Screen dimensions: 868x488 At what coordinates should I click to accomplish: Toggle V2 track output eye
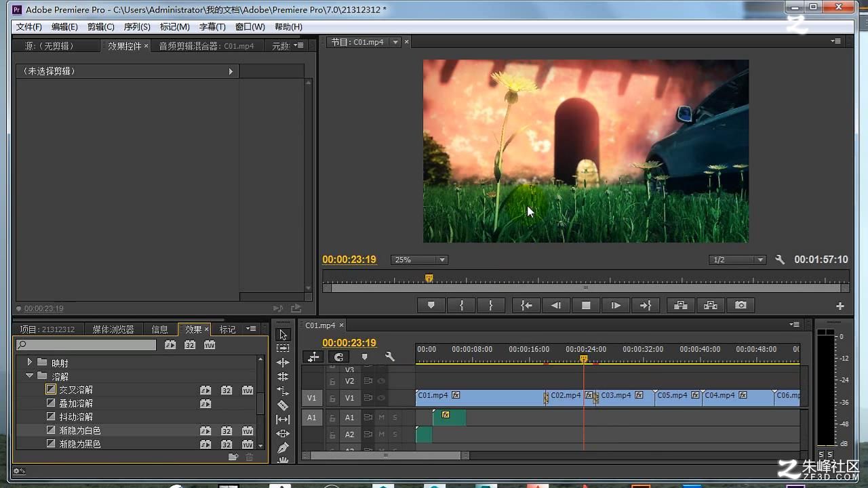(382, 381)
